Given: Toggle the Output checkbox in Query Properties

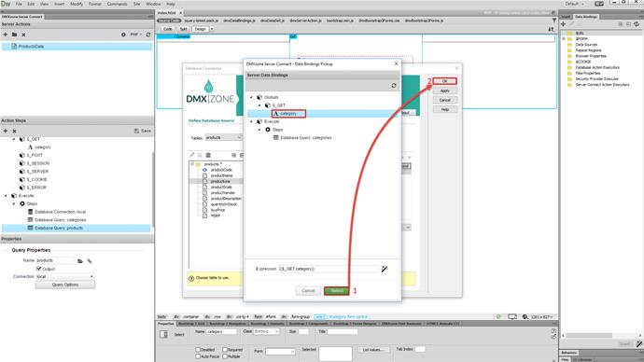Looking at the screenshot, I should point(39,269).
